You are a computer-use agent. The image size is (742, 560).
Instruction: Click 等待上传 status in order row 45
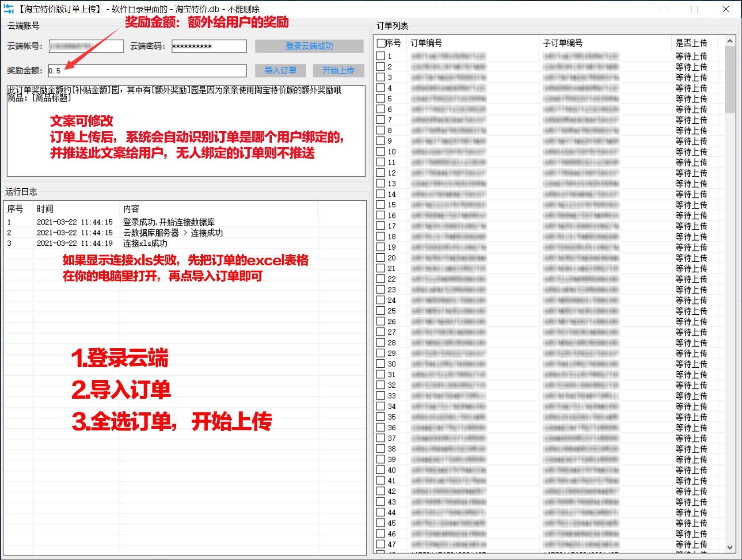(x=691, y=523)
